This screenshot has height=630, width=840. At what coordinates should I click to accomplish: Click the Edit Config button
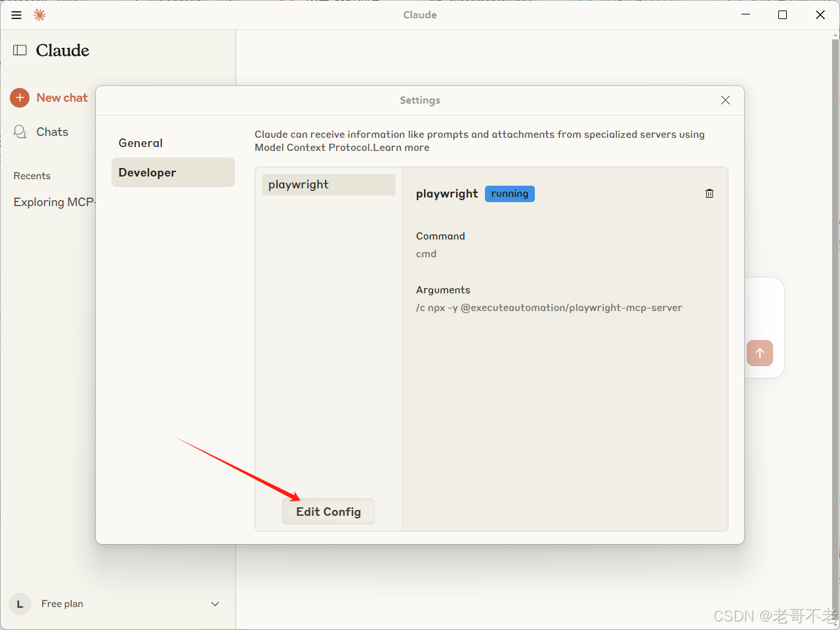(x=329, y=511)
